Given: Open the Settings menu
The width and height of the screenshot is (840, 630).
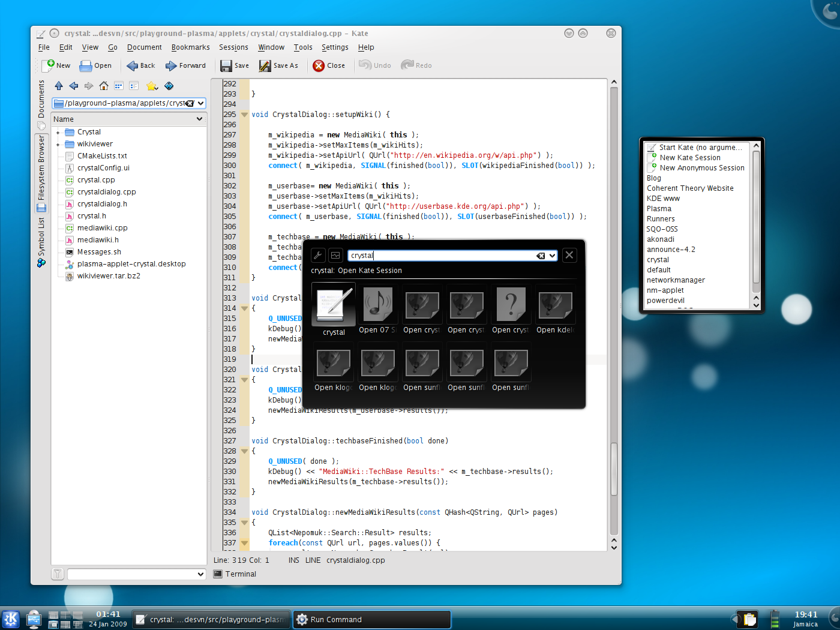Looking at the screenshot, I should pos(335,47).
